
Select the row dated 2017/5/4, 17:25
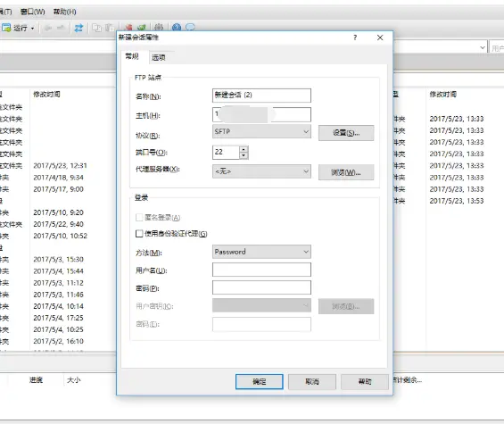coord(58,318)
